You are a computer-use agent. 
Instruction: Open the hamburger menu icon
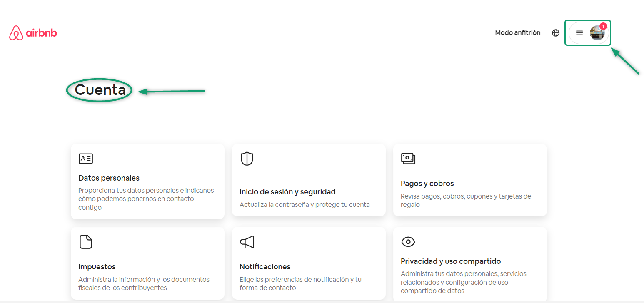point(579,33)
